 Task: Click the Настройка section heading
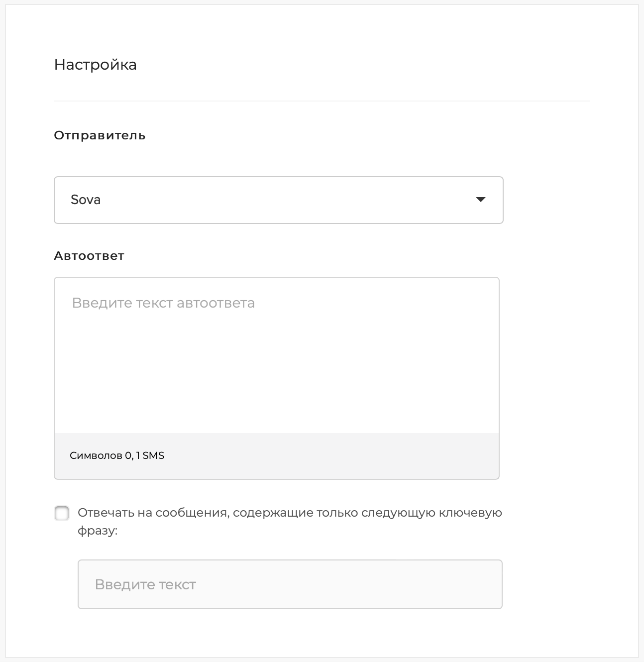tap(95, 65)
